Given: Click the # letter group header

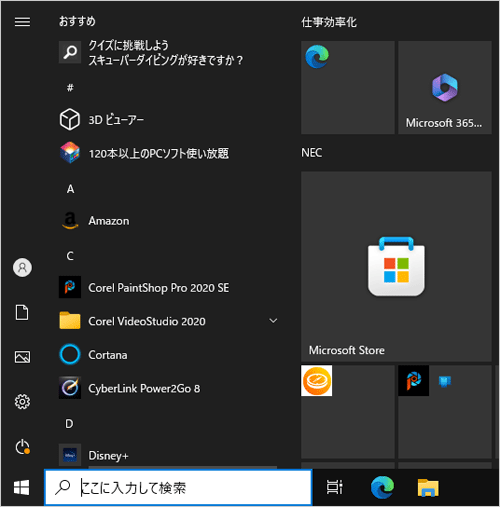Looking at the screenshot, I should point(70,88).
